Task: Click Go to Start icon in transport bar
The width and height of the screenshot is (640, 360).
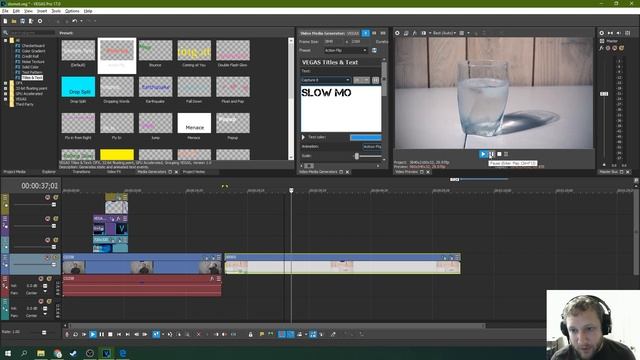Action: coord(119,334)
